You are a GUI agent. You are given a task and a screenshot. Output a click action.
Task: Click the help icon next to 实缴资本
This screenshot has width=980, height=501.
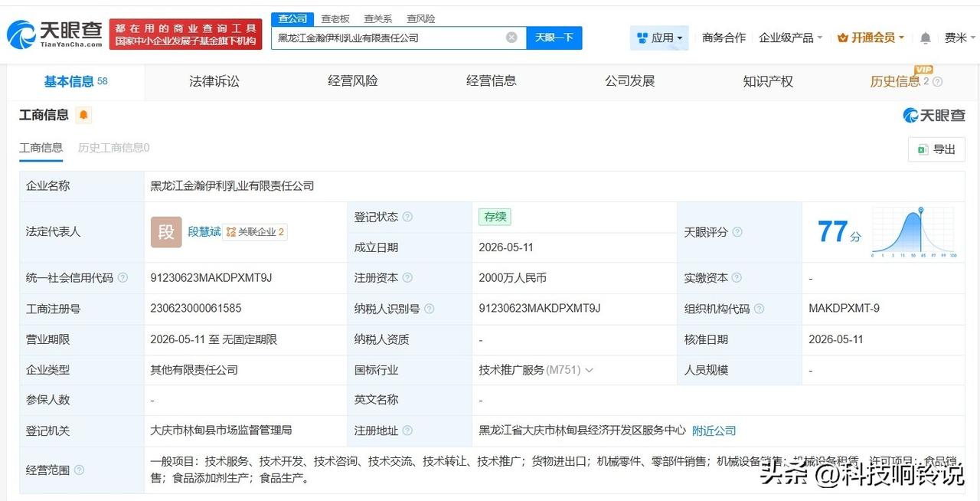[x=737, y=278]
